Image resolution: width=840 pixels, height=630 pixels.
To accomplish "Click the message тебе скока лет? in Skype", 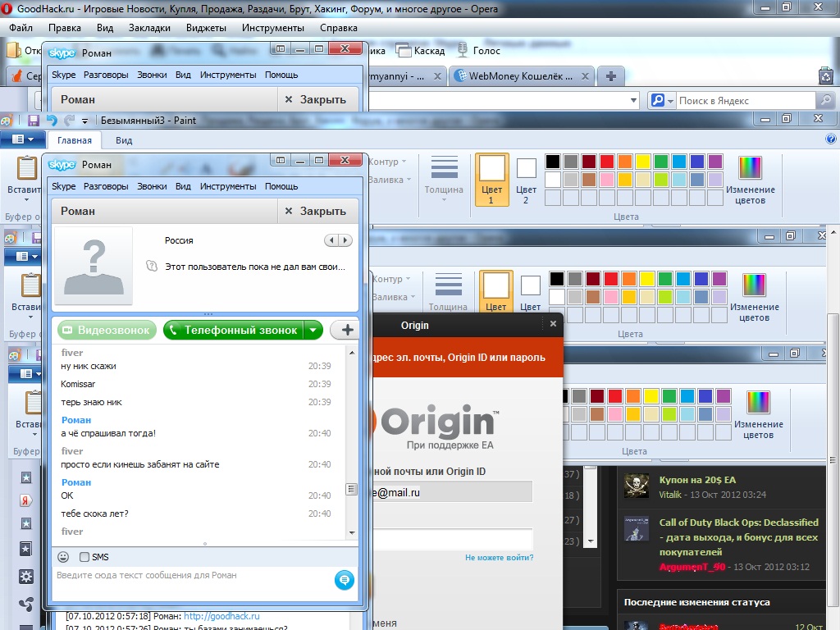I will point(95,514).
